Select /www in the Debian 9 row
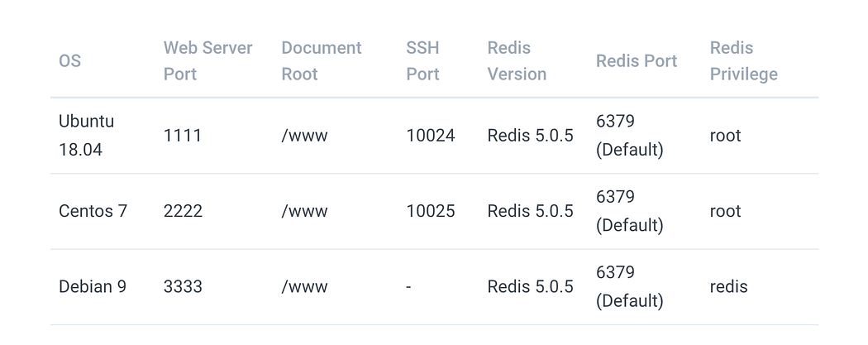Image resolution: width=868 pixels, height=345 pixels. point(304,287)
